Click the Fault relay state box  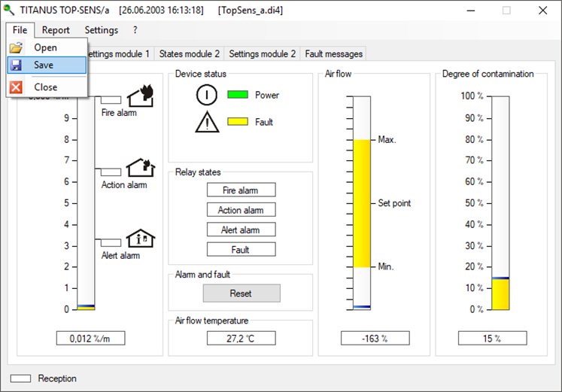[x=242, y=249]
